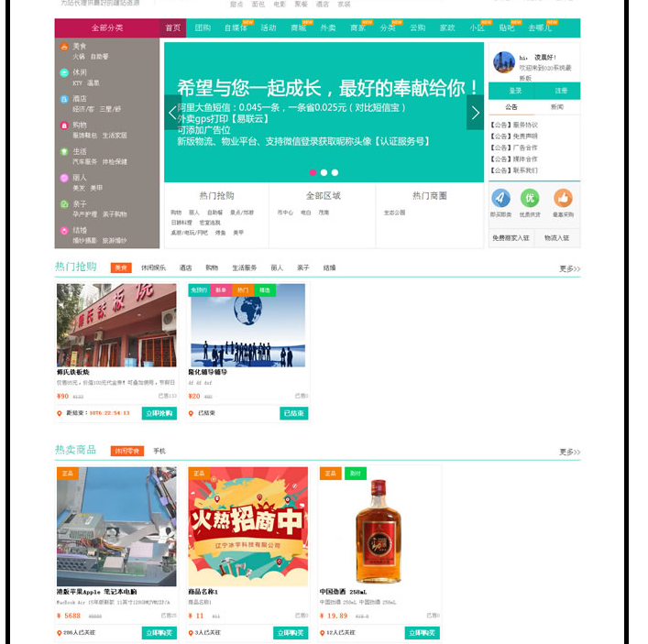Click the blue 即买即卖 paper-plane icon
The height and width of the screenshot is (644, 648).
500,198
